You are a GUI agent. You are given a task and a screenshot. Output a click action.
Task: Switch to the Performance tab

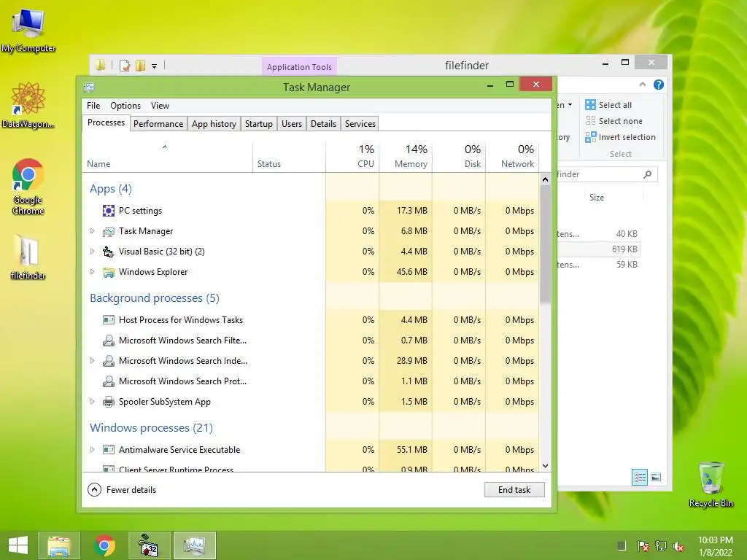coord(158,124)
